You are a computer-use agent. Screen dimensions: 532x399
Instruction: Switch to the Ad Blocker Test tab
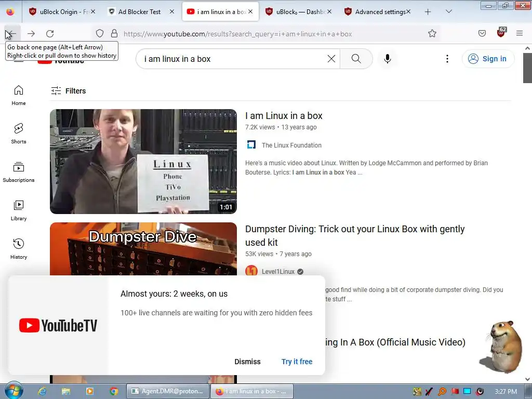pos(139,11)
